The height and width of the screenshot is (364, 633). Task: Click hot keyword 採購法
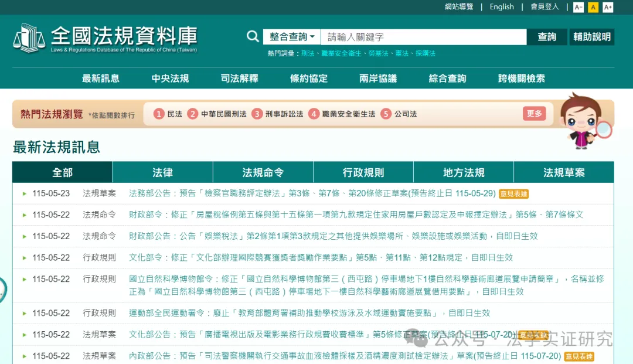426,53
